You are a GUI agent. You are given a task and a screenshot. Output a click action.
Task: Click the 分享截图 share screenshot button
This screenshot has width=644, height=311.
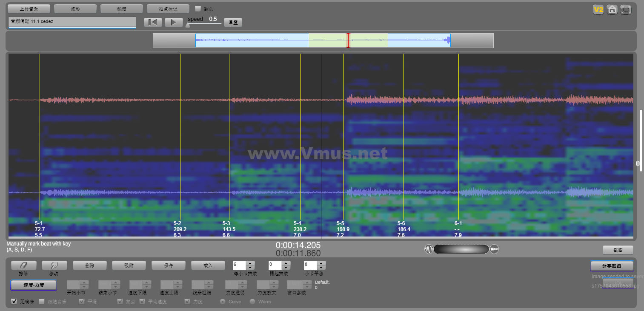point(612,266)
